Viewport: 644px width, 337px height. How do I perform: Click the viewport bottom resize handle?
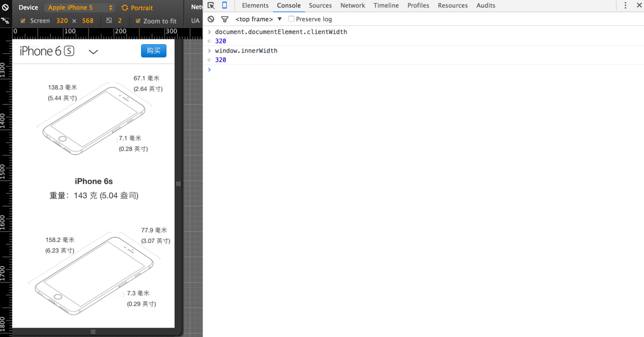pos(93,332)
